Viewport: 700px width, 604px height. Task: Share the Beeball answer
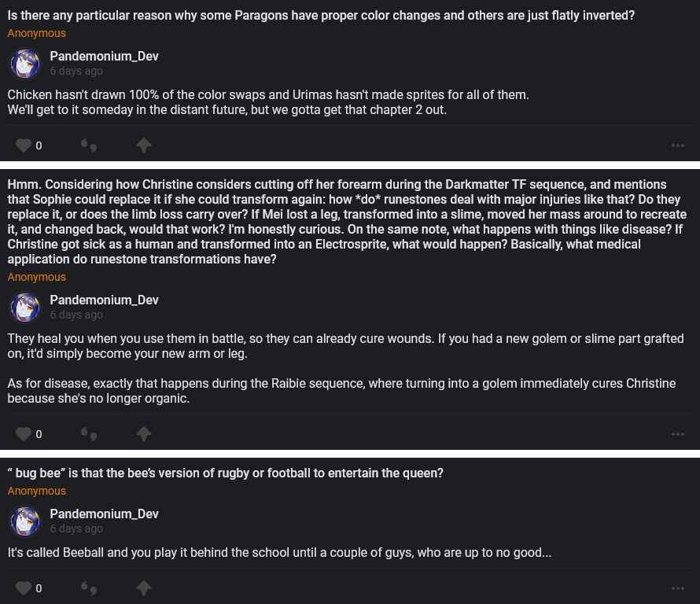[143, 588]
